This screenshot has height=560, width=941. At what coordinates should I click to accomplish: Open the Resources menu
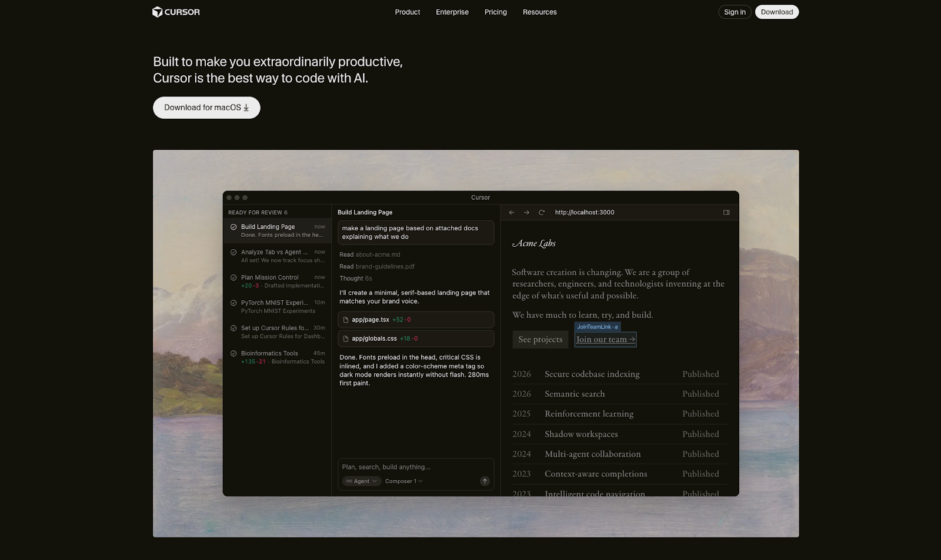(539, 12)
